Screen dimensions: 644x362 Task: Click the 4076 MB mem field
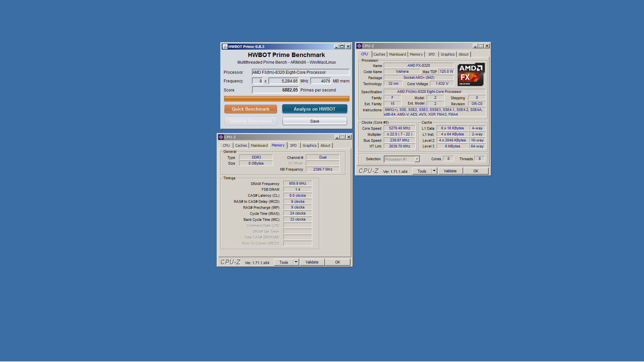pos(321,81)
